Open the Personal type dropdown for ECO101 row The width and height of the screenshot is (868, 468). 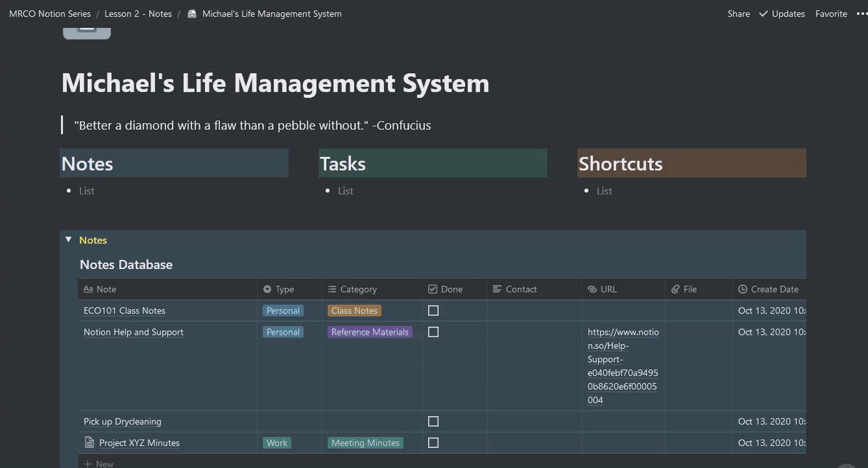click(283, 311)
